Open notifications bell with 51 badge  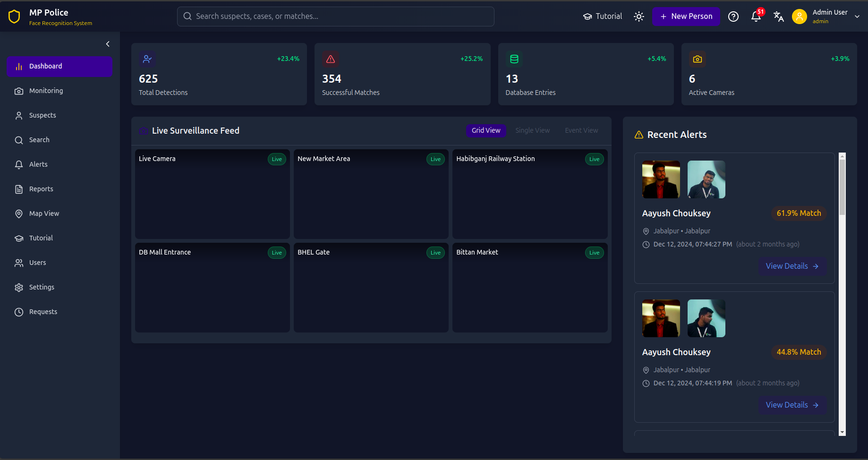click(x=756, y=17)
